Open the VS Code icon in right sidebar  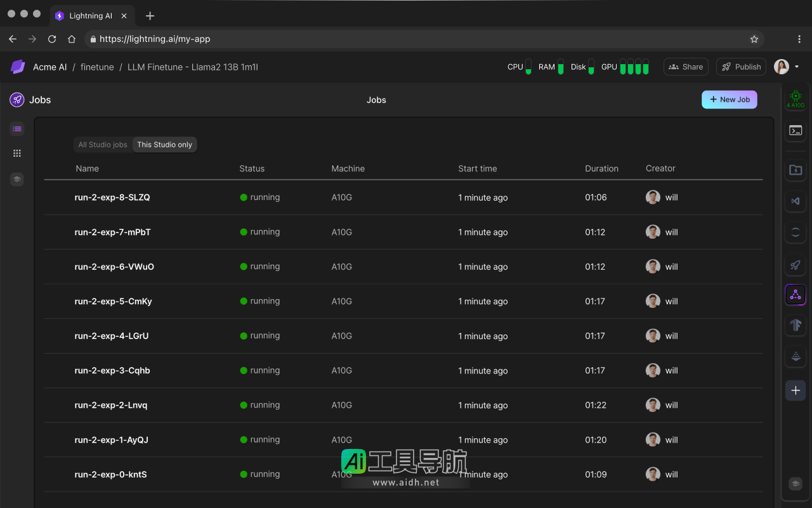(795, 201)
